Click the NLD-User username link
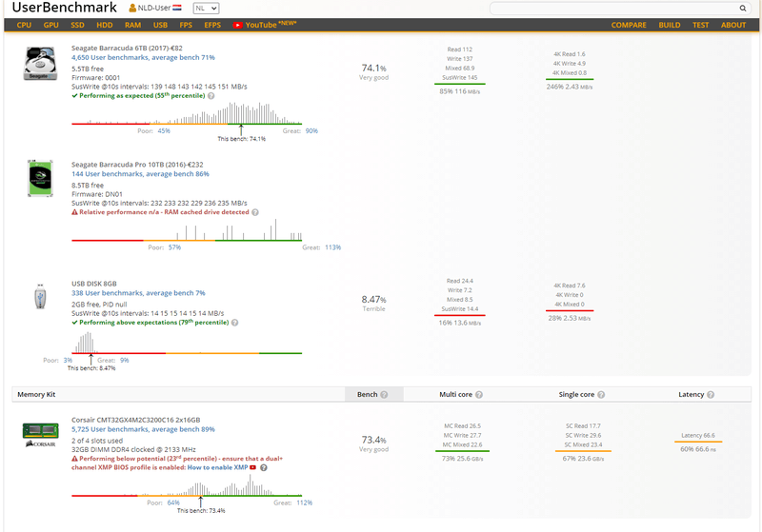Viewport: 762px width, 532px height. pyautogui.click(x=154, y=9)
